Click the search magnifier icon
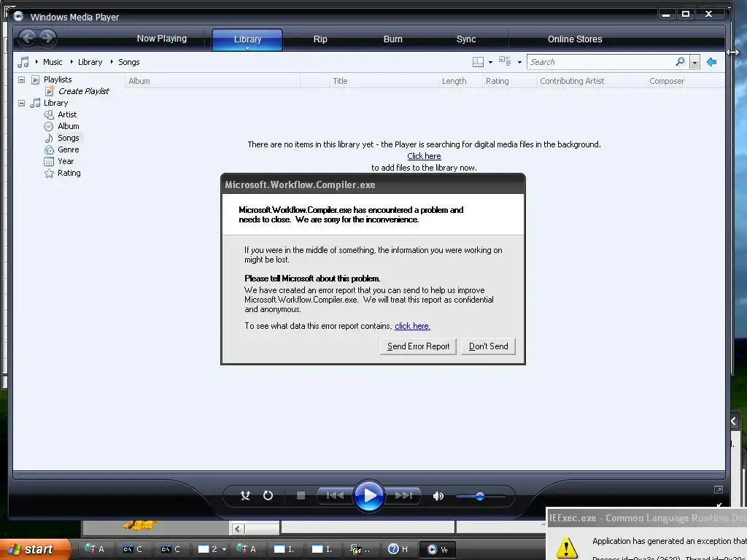Viewport: 747px width, 560px height. click(x=680, y=62)
